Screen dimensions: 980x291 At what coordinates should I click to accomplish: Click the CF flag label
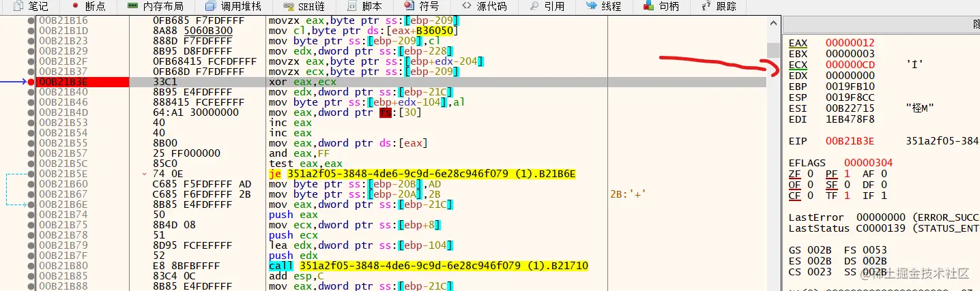794,196
